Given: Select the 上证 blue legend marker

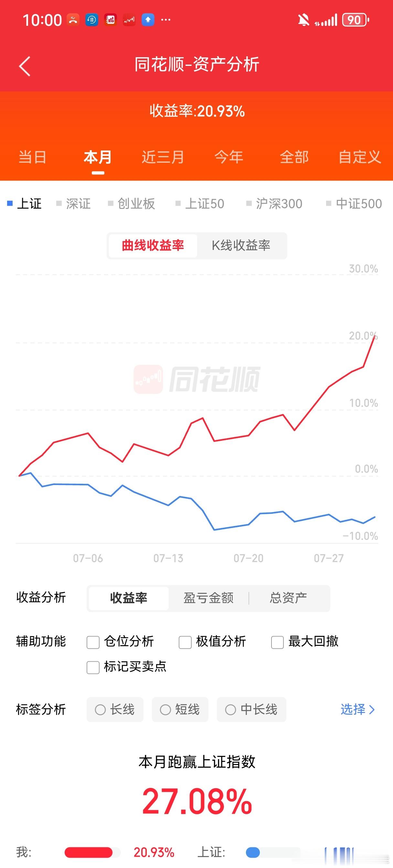Looking at the screenshot, I should point(10,203).
